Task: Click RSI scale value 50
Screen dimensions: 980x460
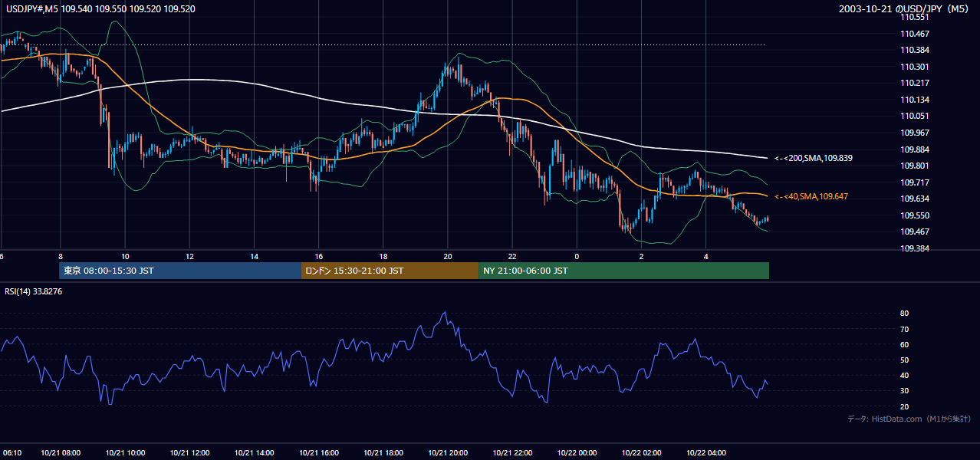Action: (x=904, y=360)
